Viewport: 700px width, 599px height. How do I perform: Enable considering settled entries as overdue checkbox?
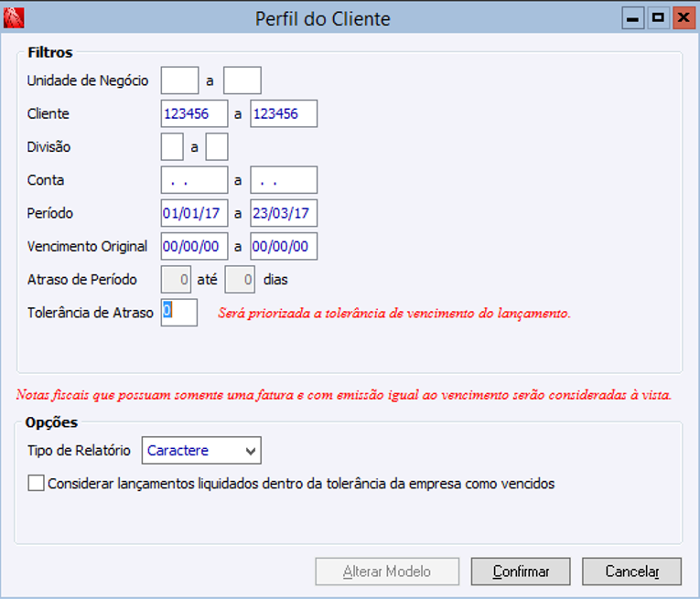[36, 483]
